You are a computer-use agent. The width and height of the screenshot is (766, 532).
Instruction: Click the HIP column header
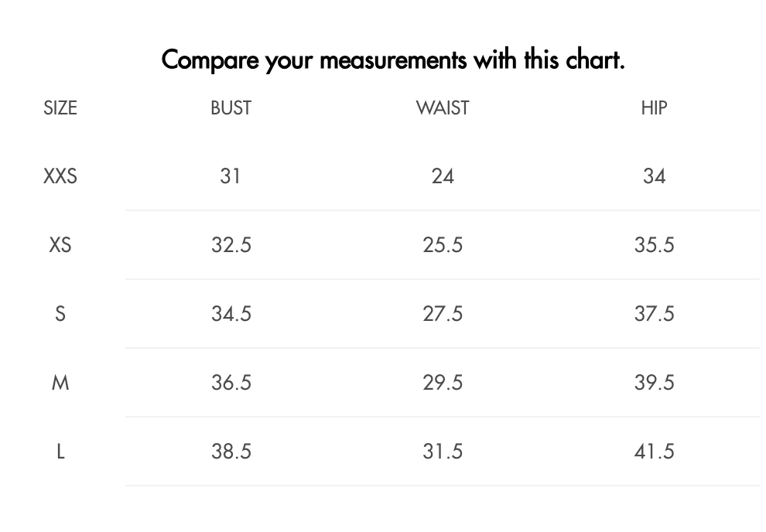point(654,107)
